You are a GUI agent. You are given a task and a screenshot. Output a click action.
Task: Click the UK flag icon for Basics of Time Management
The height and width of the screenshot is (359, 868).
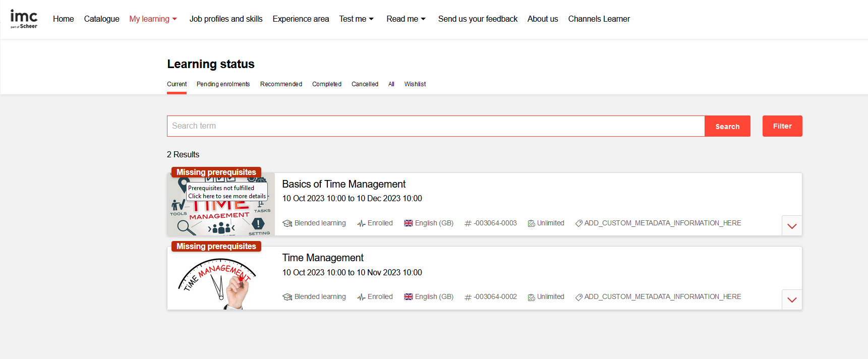(x=409, y=223)
